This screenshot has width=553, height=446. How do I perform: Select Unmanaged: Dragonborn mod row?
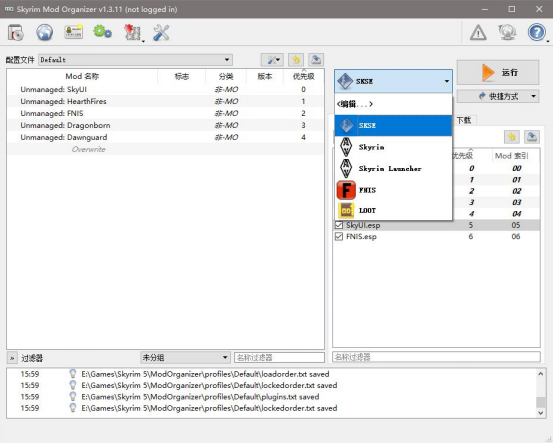tap(165, 125)
